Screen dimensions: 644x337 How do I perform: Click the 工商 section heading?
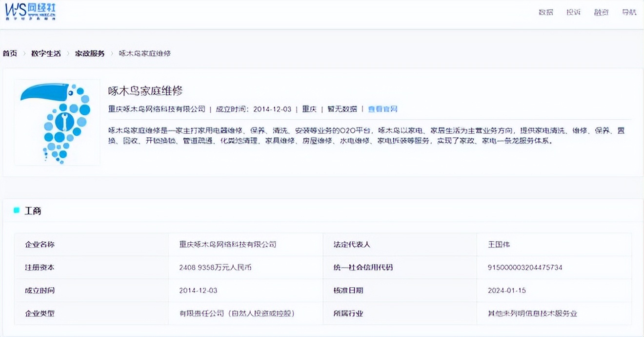click(33, 211)
